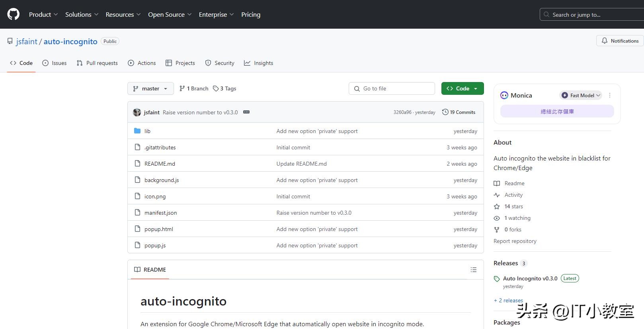This screenshot has width=644, height=329.
Task: Switch to the Issues tab
Action: tap(55, 63)
